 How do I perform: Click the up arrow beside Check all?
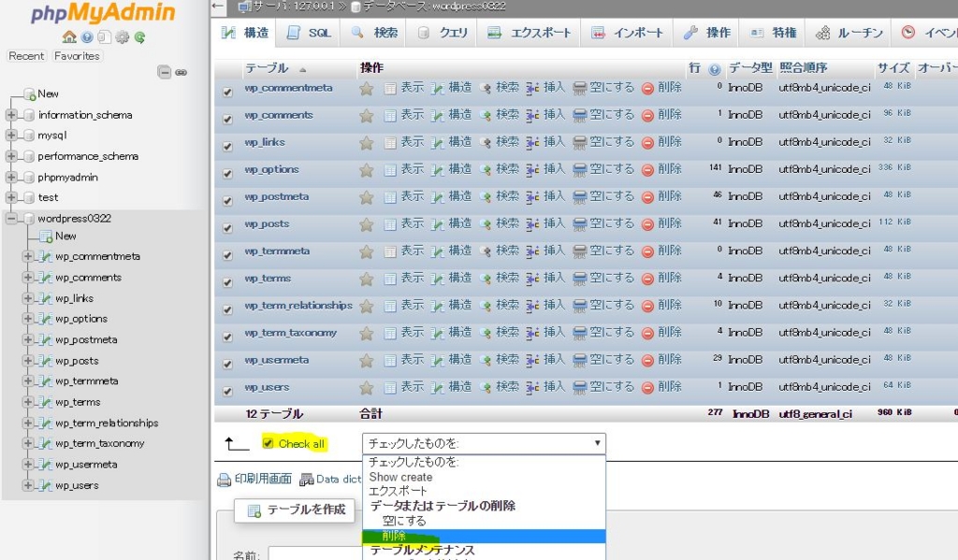point(236,444)
